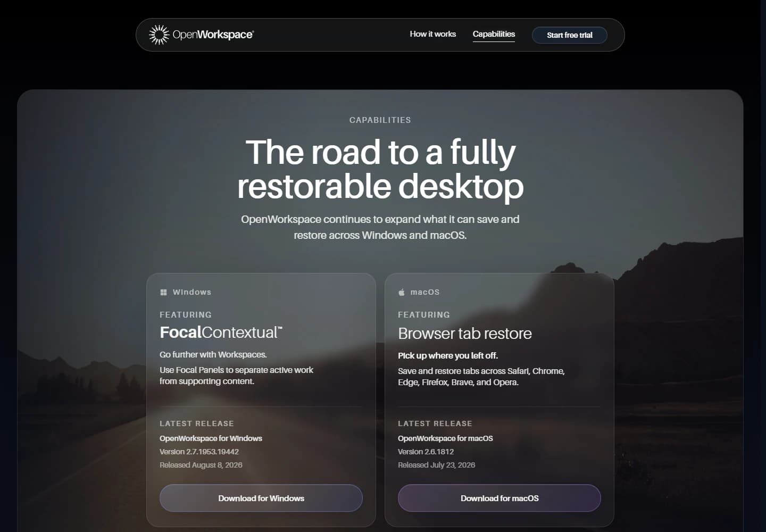
Task: Click LATEST RELEASE label in macOS card
Action: pos(435,423)
